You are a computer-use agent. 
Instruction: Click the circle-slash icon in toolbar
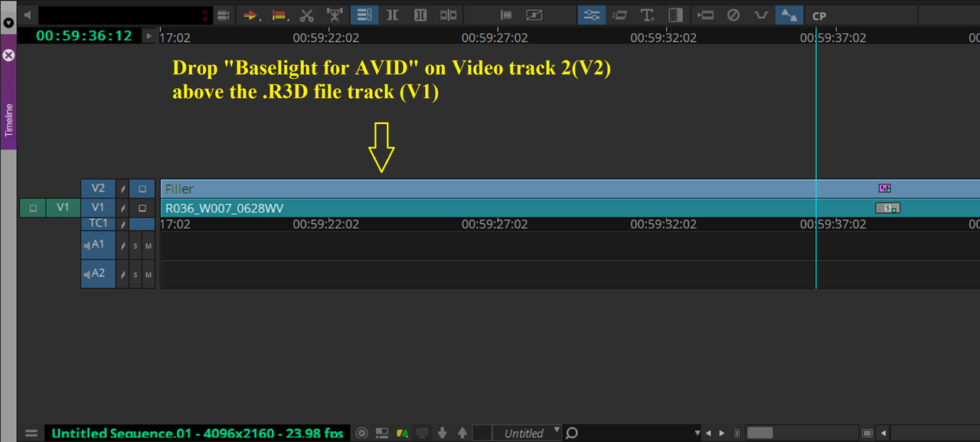[733, 15]
